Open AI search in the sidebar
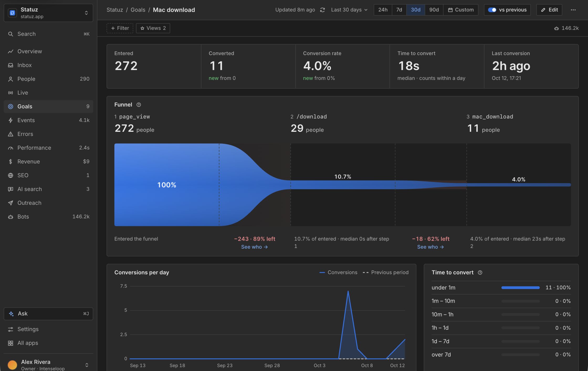The width and height of the screenshot is (588, 371). 49,189
